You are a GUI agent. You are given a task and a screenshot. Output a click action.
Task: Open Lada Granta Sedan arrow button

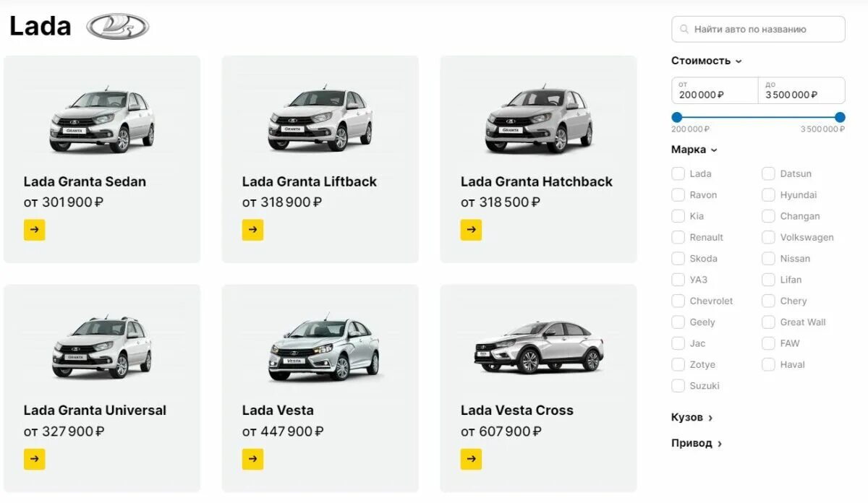35,230
